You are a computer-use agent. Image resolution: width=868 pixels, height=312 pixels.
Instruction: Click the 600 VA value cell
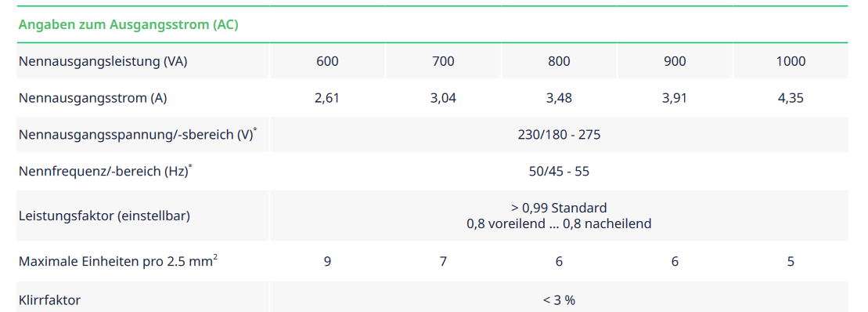click(x=328, y=61)
